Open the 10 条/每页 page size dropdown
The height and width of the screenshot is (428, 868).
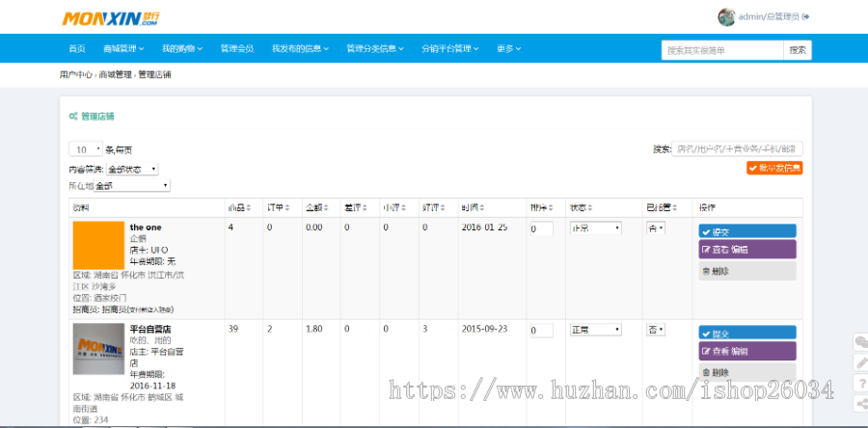[x=86, y=149]
